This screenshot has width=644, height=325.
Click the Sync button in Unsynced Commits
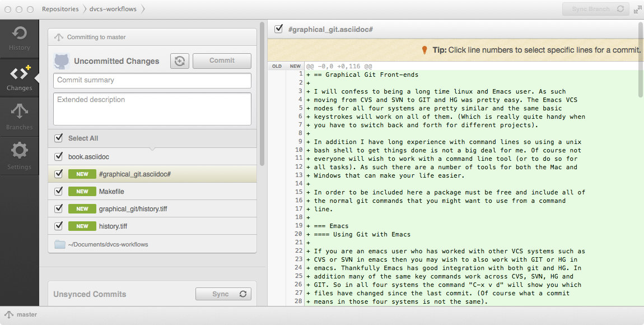pos(223,294)
